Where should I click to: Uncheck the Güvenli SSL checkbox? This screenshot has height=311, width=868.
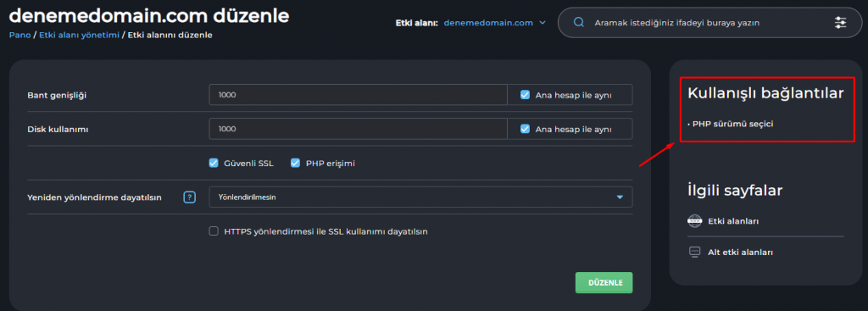click(214, 164)
